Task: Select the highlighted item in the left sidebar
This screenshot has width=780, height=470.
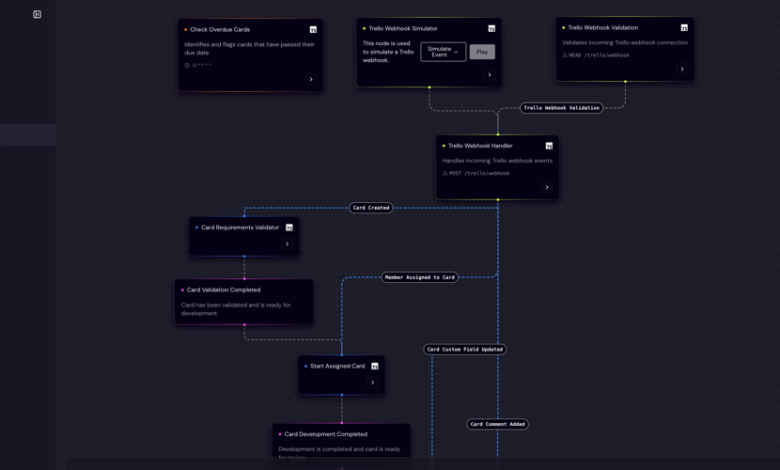Action: [28, 135]
